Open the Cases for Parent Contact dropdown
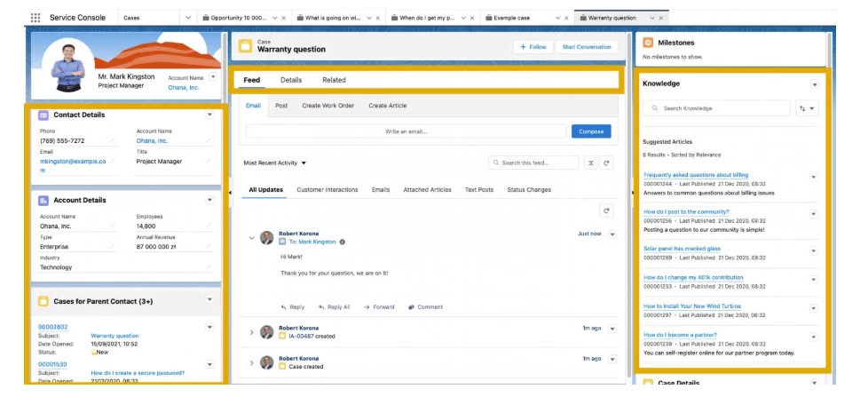 point(209,299)
